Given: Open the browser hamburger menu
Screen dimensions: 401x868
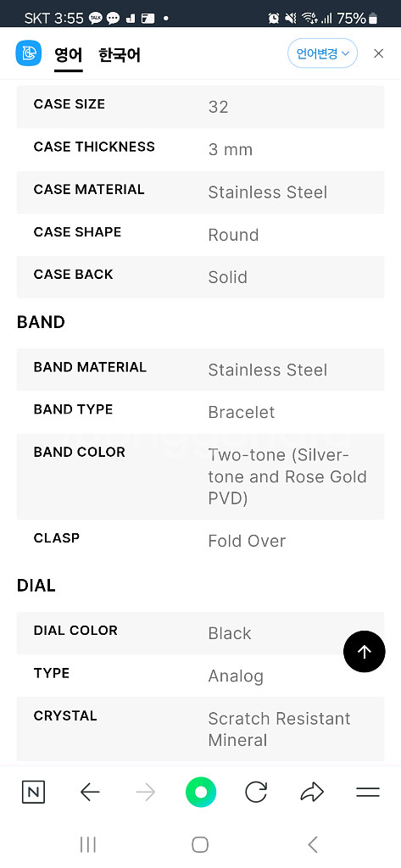Looking at the screenshot, I should click(368, 793).
